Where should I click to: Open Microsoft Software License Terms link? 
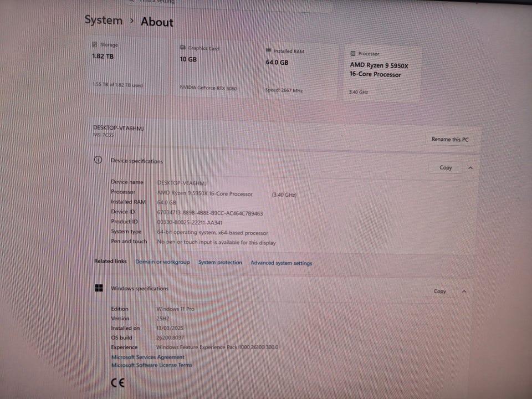point(152,365)
